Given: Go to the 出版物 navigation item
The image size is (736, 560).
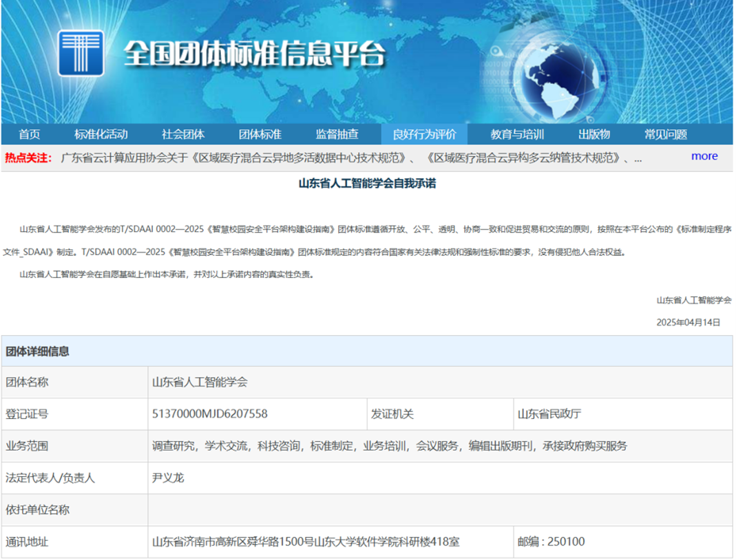Looking at the screenshot, I should pyautogui.click(x=594, y=135).
